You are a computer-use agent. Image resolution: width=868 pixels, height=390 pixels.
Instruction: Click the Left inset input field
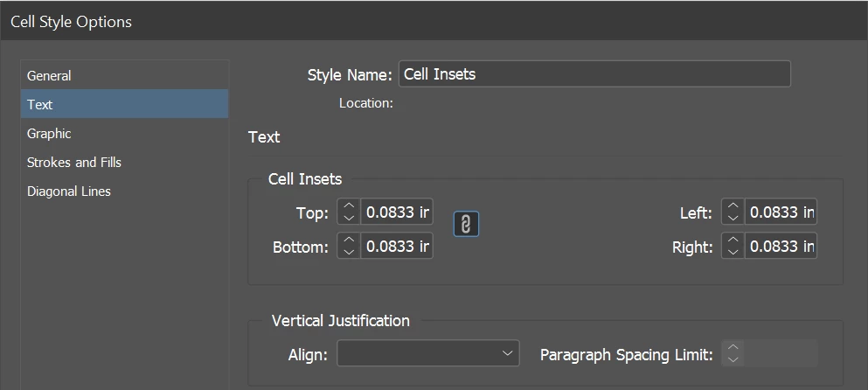pos(781,212)
